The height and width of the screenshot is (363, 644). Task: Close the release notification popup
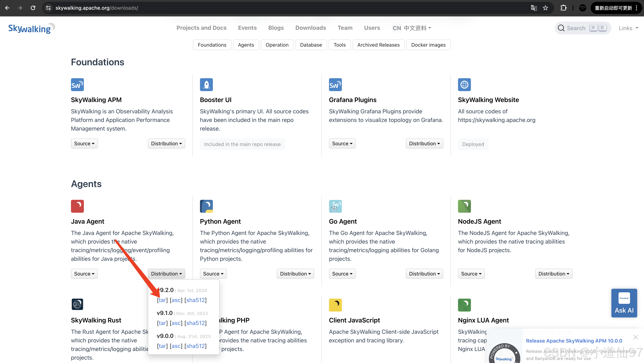click(636, 337)
